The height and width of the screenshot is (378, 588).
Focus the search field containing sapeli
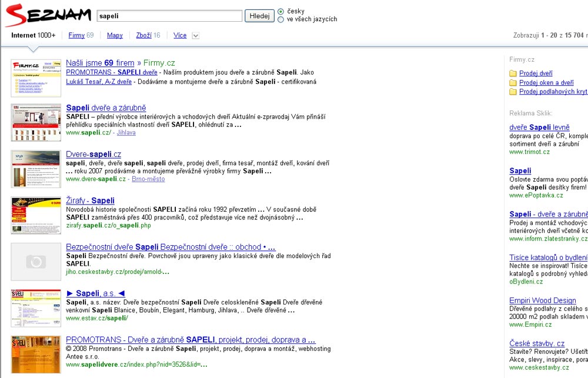pos(169,16)
